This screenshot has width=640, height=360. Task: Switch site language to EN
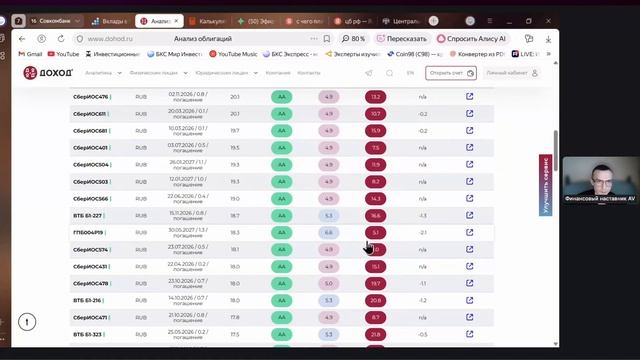coord(410,73)
